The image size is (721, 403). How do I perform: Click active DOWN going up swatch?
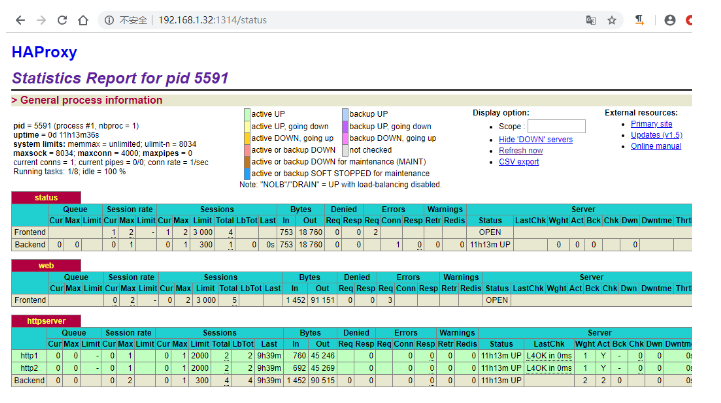pyautogui.click(x=247, y=138)
